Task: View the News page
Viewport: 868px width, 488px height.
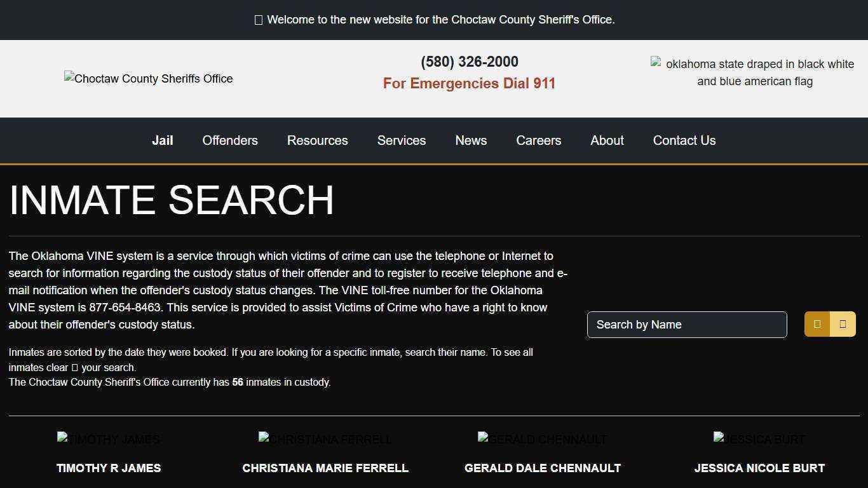Action: pos(470,140)
